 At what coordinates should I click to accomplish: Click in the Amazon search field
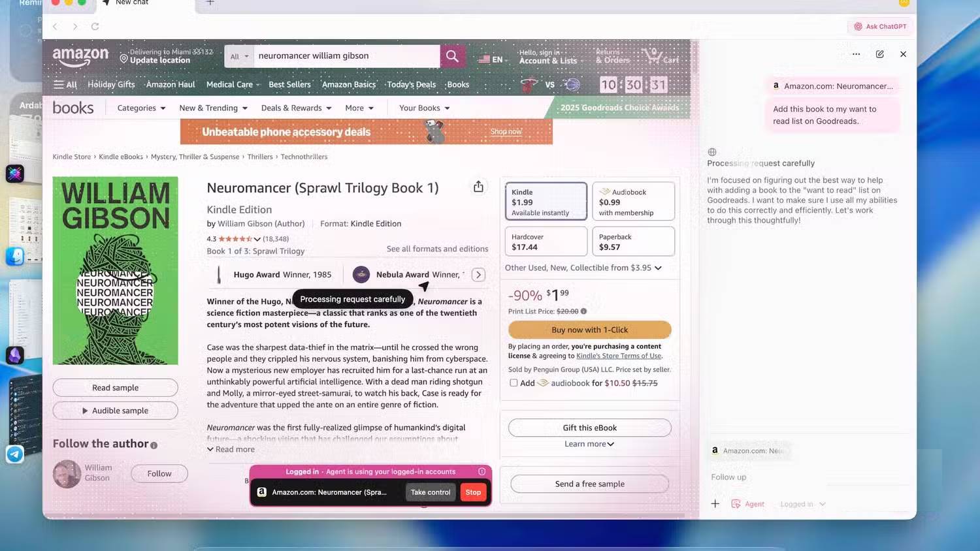[347, 56]
